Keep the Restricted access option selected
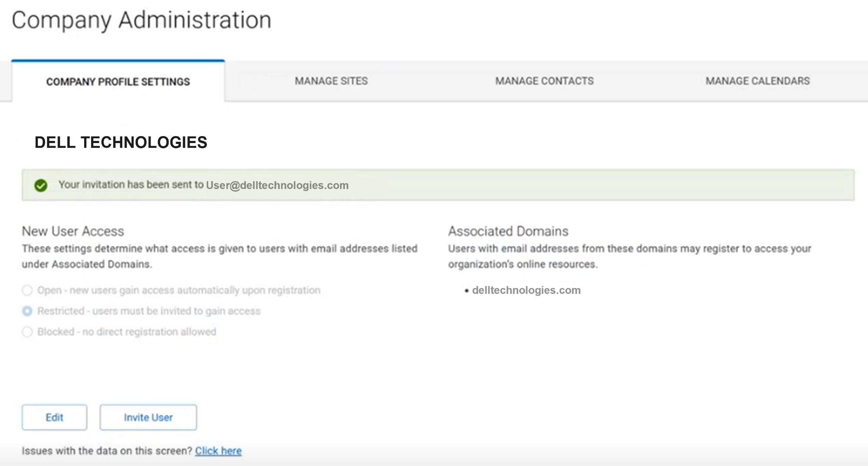 pyautogui.click(x=27, y=311)
